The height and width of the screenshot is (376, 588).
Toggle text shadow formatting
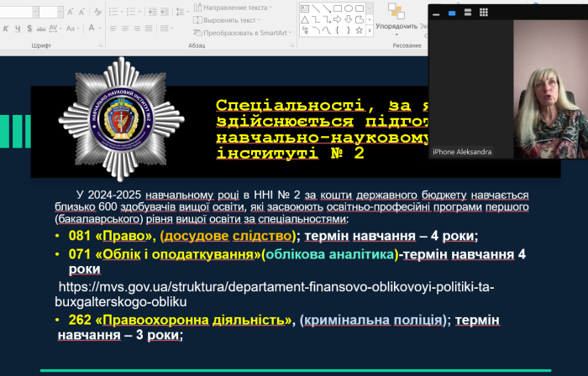click(x=29, y=29)
